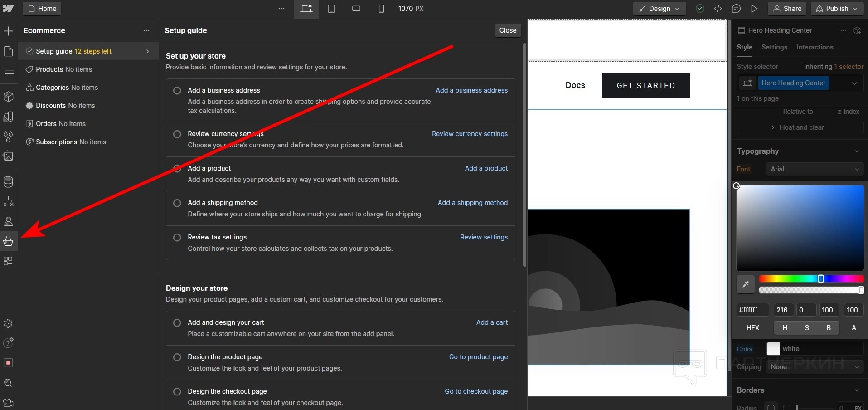
Task: Open the Assets image panel icon
Action: coord(8,156)
